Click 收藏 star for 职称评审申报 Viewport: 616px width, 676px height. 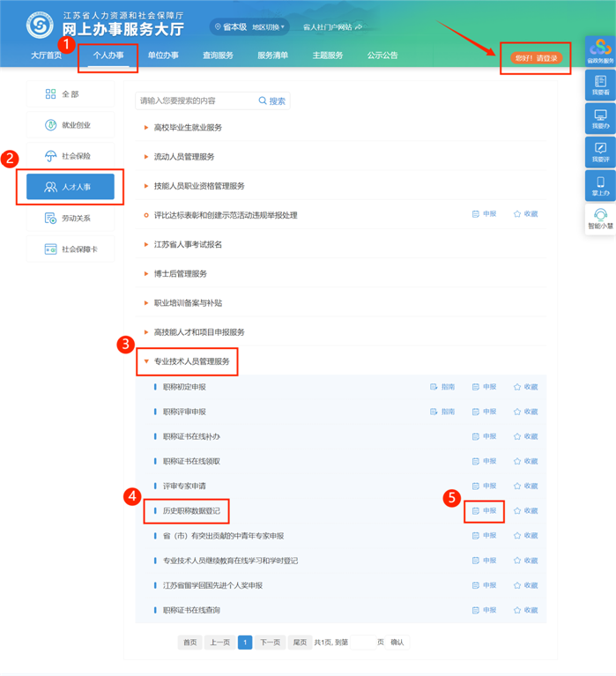pos(526,412)
